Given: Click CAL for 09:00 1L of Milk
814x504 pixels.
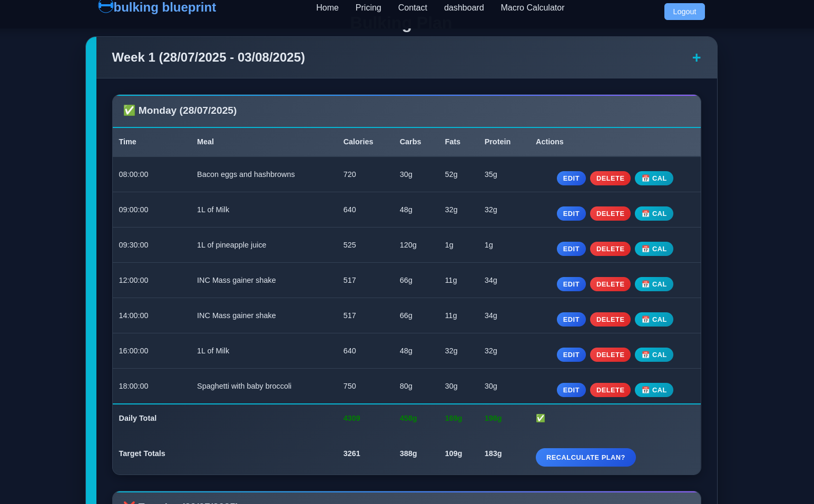Looking at the screenshot, I should pos(653,214).
